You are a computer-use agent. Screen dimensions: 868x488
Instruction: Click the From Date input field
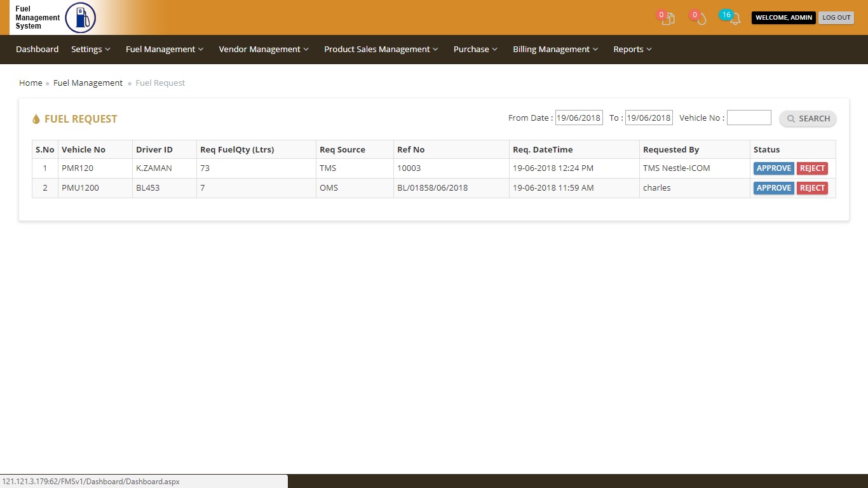coord(578,118)
